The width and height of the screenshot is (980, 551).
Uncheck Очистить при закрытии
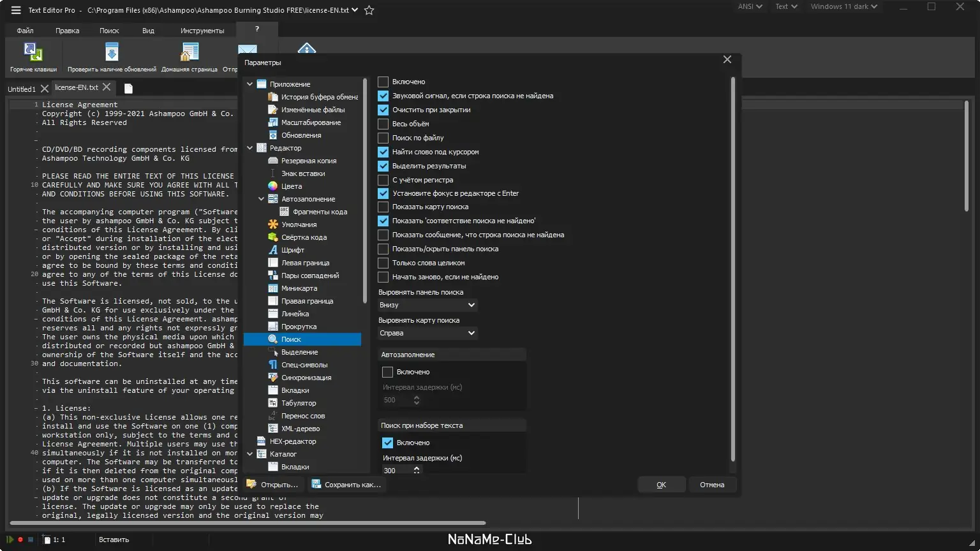click(x=383, y=110)
